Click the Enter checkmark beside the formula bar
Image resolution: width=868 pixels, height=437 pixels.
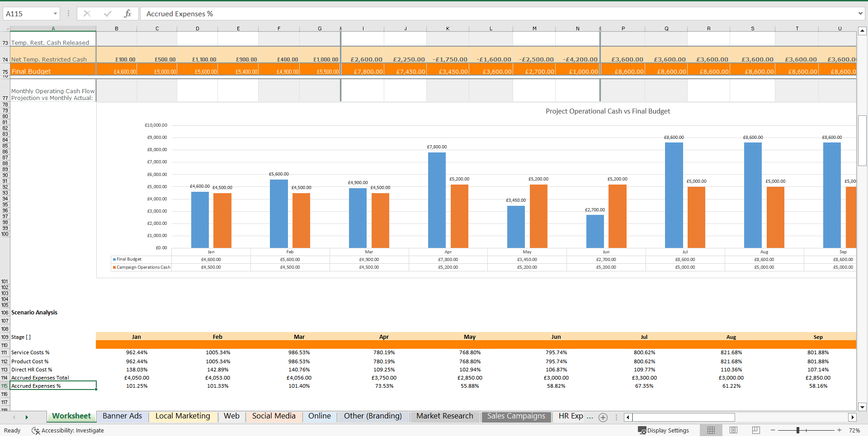click(x=107, y=14)
